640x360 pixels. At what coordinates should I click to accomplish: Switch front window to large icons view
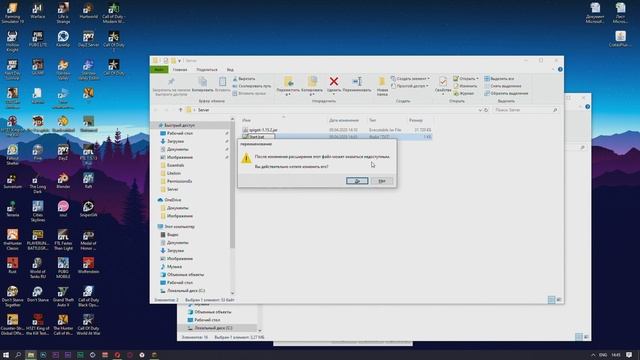point(559,300)
